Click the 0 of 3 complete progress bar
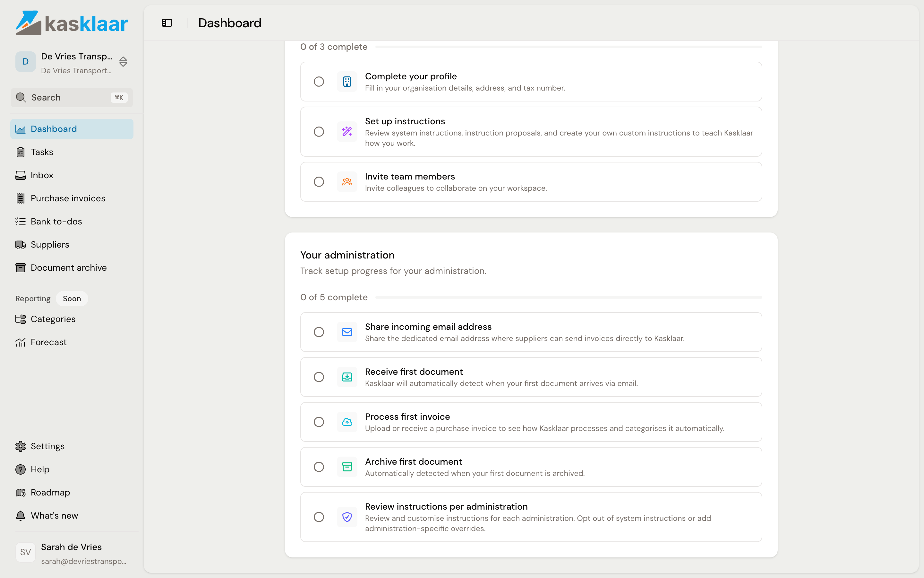 [x=569, y=47]
